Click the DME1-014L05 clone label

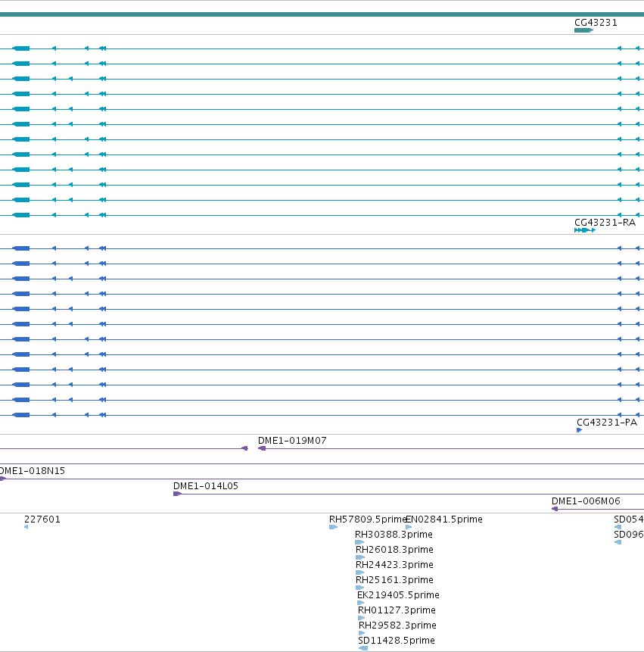[x=206, y=485]
